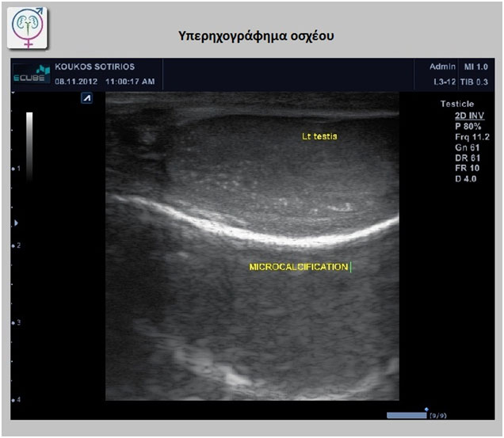The height and width of the screenshot is (438, 504).
Task: Click the DR 61 dynamic range value
Action: pyautogui.click(x=468, y=158)
